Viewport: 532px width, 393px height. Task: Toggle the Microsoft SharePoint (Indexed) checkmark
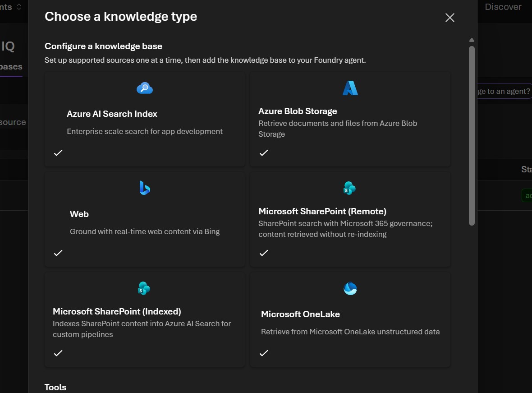click(x=58, y=353)
